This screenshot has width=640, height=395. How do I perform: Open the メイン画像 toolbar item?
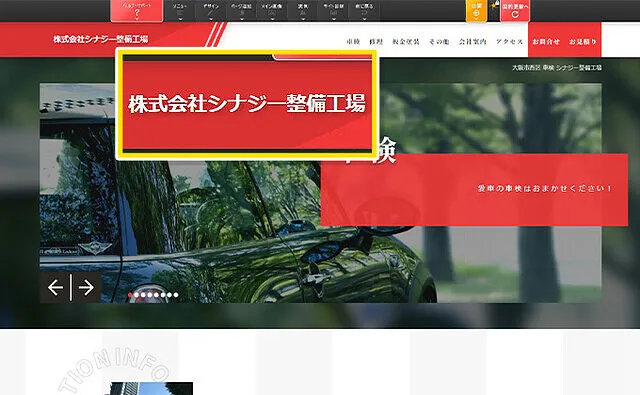[272, 10]
